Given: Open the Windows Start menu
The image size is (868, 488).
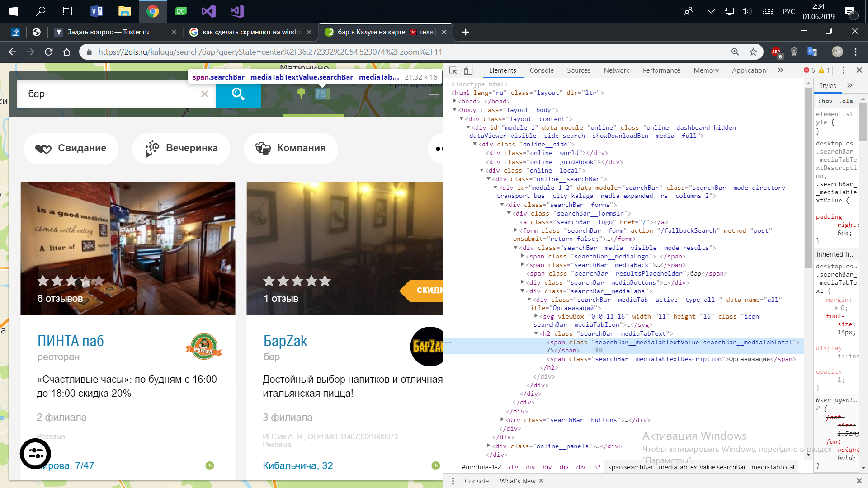Looking at the screenshot, I should [x=14, y=11].
